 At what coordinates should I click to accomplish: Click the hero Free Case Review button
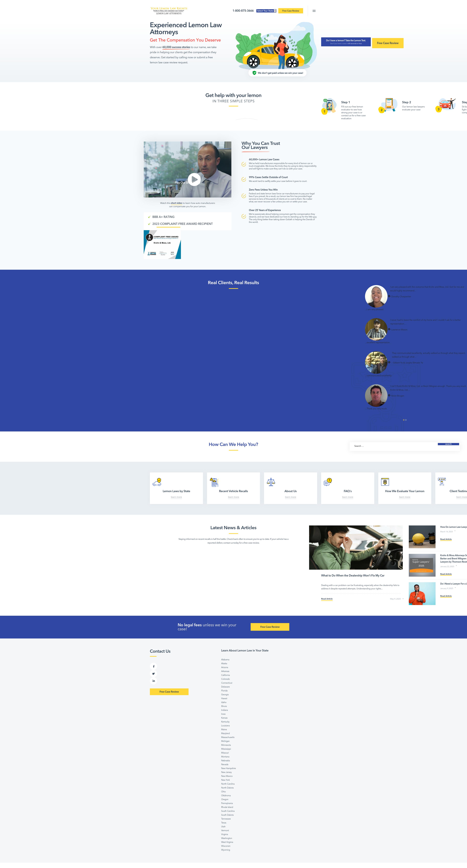click(x=388, y=43)
